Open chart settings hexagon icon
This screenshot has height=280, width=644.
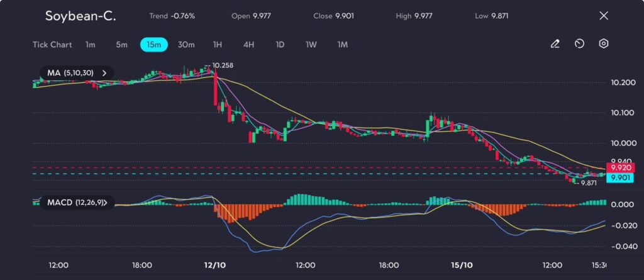(x=603, y=44)
